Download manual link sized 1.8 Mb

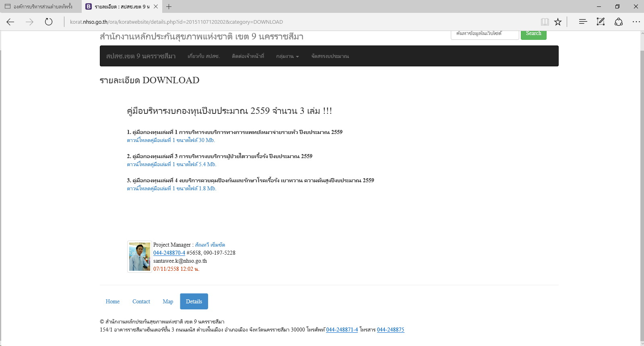click(x=171, y=188)
